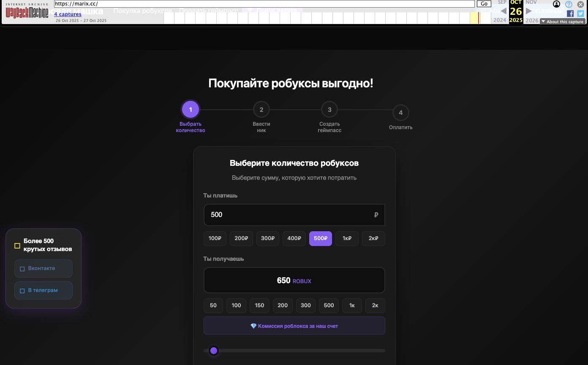Image resolution: width=588 pixels, height=365 pixels.
Task: Click the heading Покупайте робуксы выгодно!
Action: point(291,83)
